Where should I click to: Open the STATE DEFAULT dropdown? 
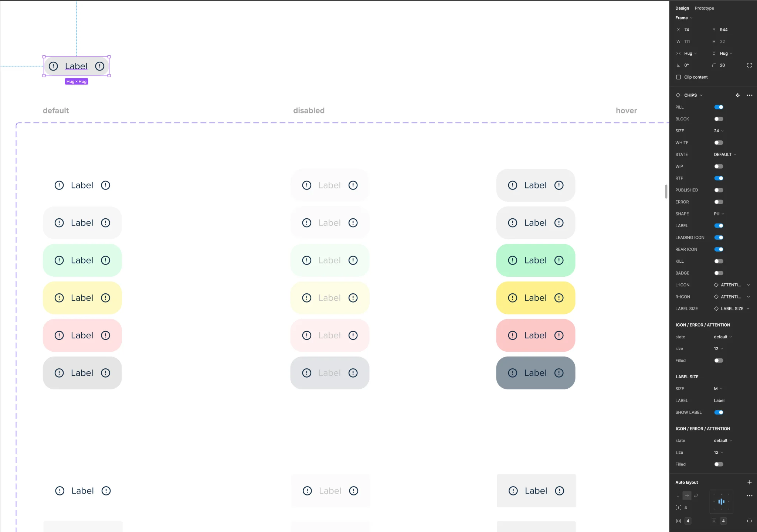(724, 154)
